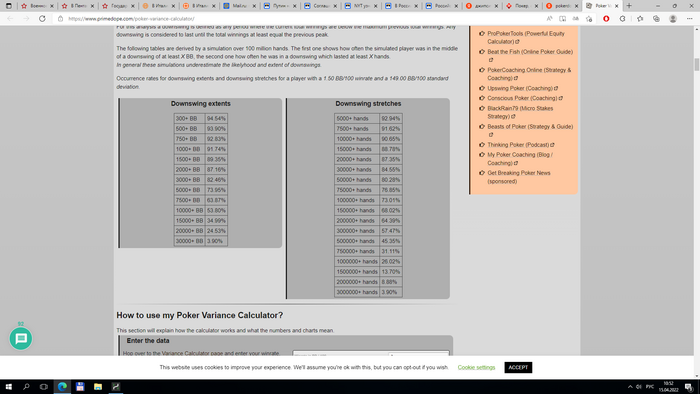Click the '30000+ BB' table cell
The width and height of the screenshot is (700, 394).
[x=189, y=241]
